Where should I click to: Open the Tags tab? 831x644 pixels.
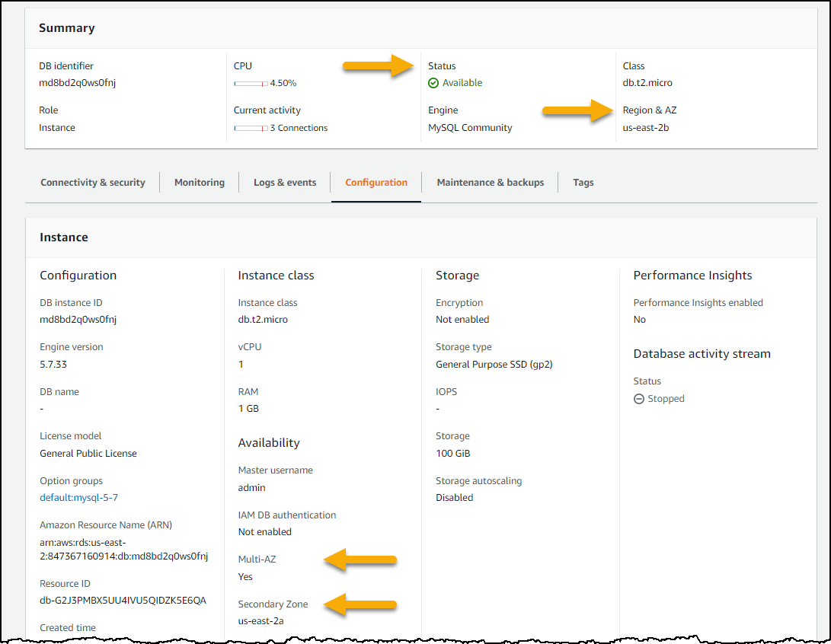[x=583, y=183]
